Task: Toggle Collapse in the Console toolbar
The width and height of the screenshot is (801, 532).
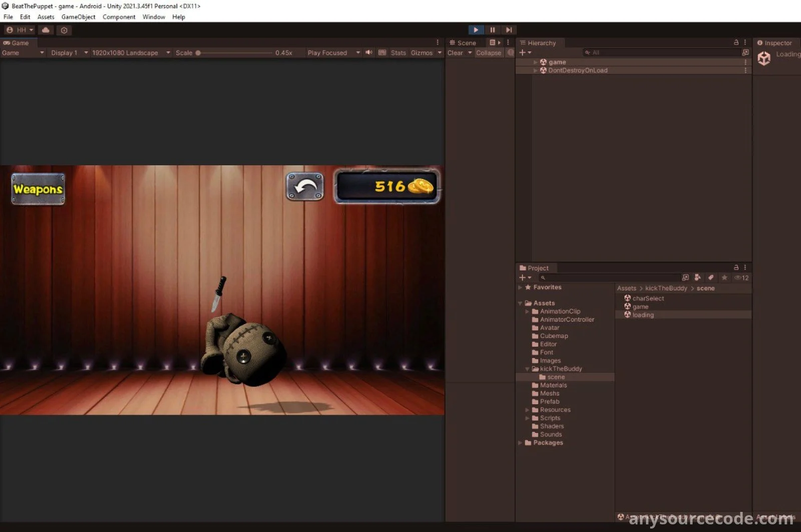Action: 488,53
